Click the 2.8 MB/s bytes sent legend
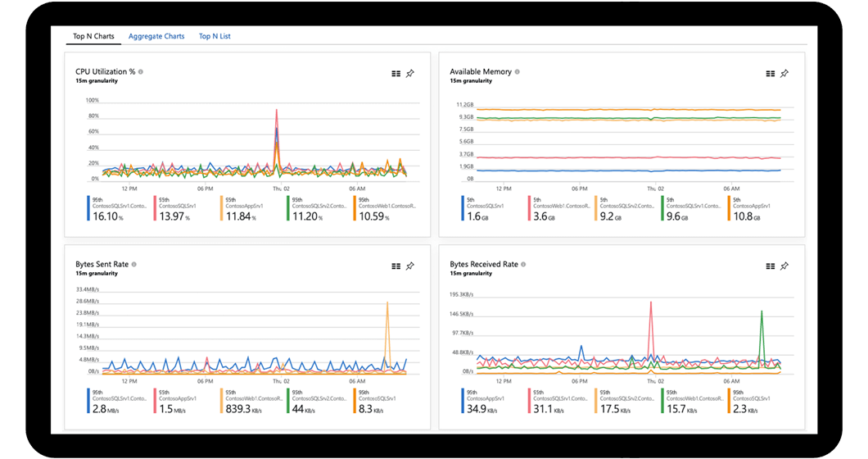Image resolution: width=868 pixels, height=459 pixels. coord(117,402)
